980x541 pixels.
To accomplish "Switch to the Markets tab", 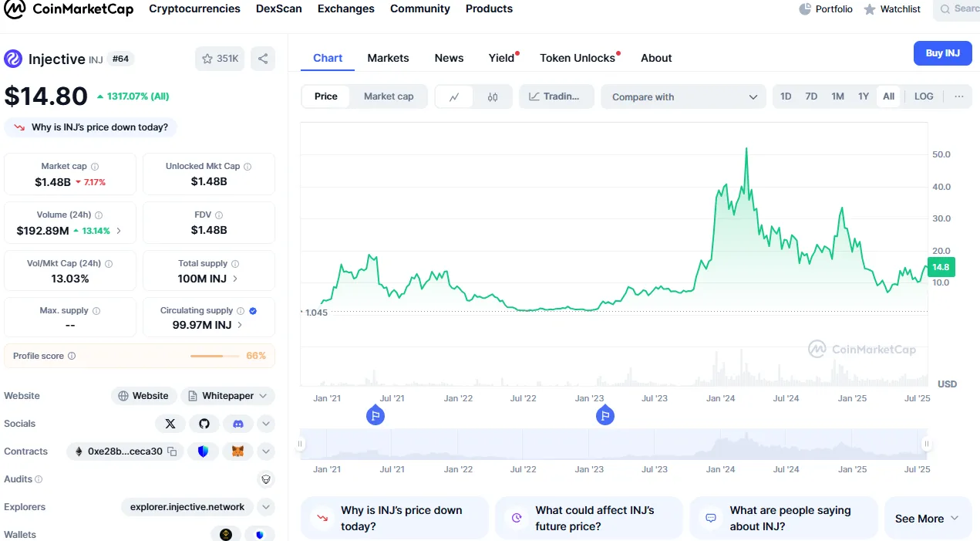I will click(388, 58).
